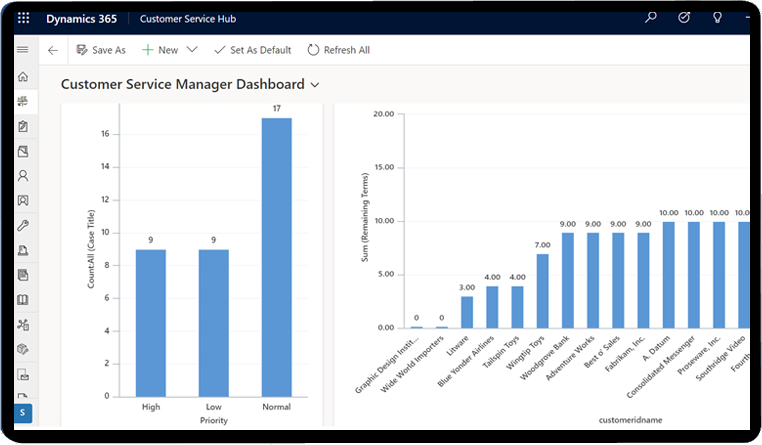
Task: Click the 'Sum (Remaining Terms)' axis label
Action: pos(364,217)
